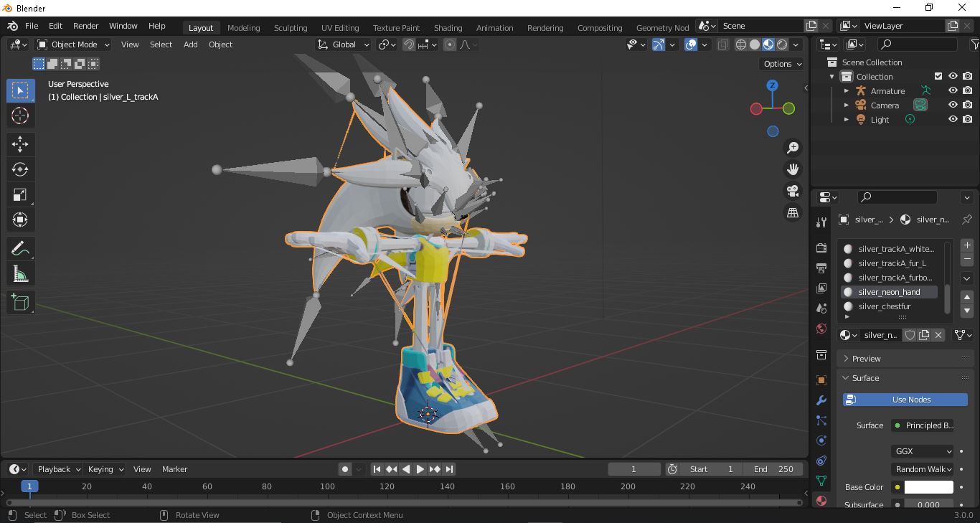This screenshot has height=523, width=980.
Task: Open World properties tab icon
Action: pyautogui.click(x=821, y=328)
